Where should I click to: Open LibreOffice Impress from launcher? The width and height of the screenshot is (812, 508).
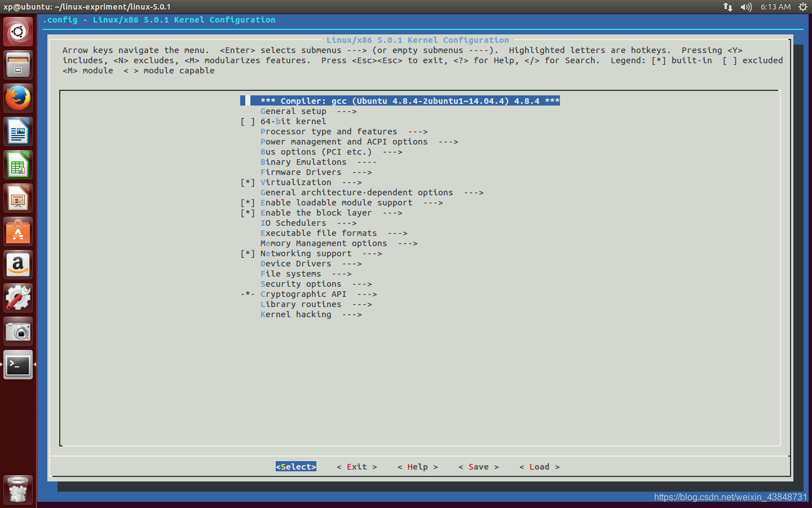(18, 198)
